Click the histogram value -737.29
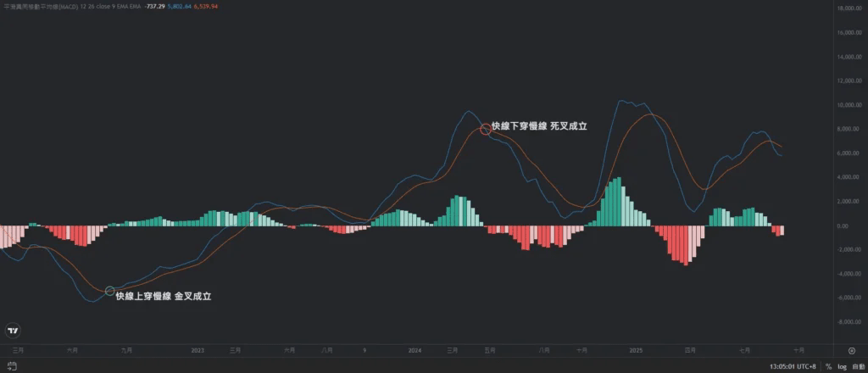This screenshot has width=868, height=373. (x=153, y=6)
